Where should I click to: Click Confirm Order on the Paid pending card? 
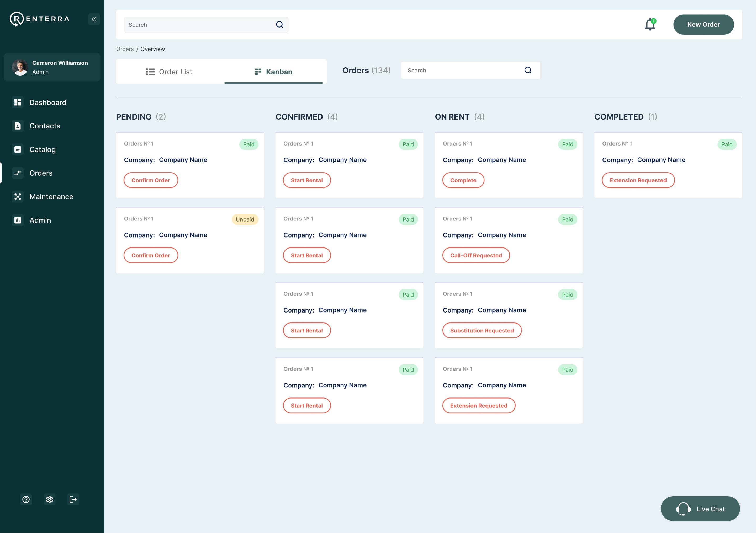click(x=151, y=180)
